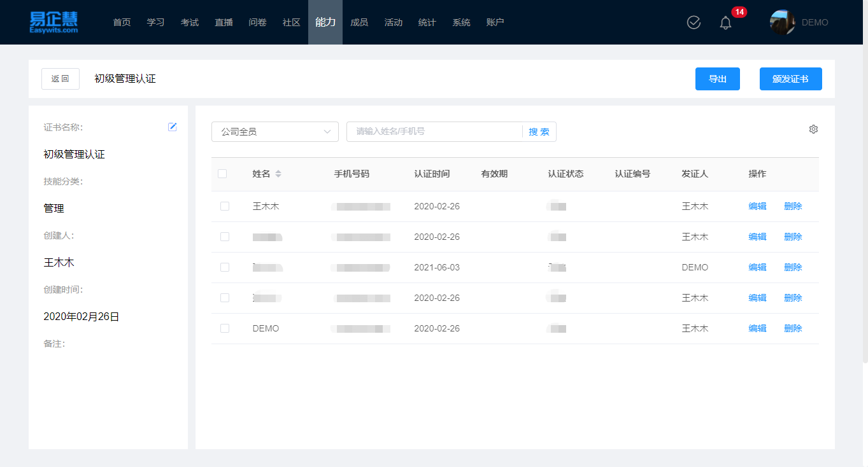Click the 2020年02月26日 creation date
Viewport: 868px width, 467px height.
click(x=82, y=316)
